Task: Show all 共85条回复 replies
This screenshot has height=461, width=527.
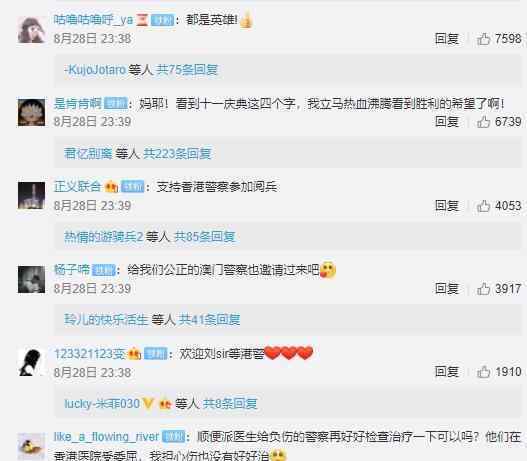Action: pos(205,237)
